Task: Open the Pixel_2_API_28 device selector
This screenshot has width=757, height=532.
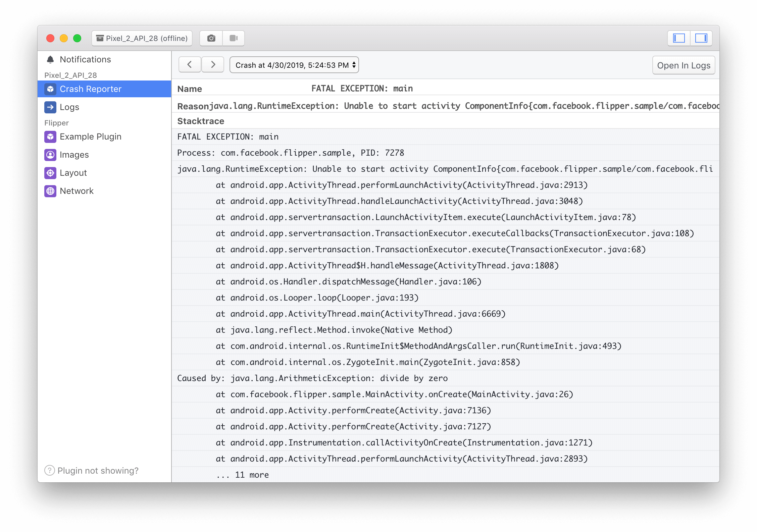Action: pyautogui.click(x=142, y=38)
